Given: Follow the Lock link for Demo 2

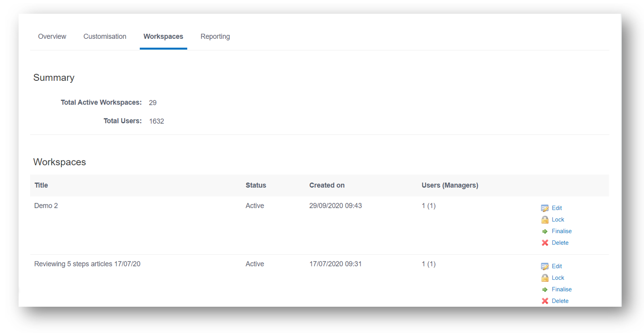Looking at the screenshot, I should click(x=558, y=219).
